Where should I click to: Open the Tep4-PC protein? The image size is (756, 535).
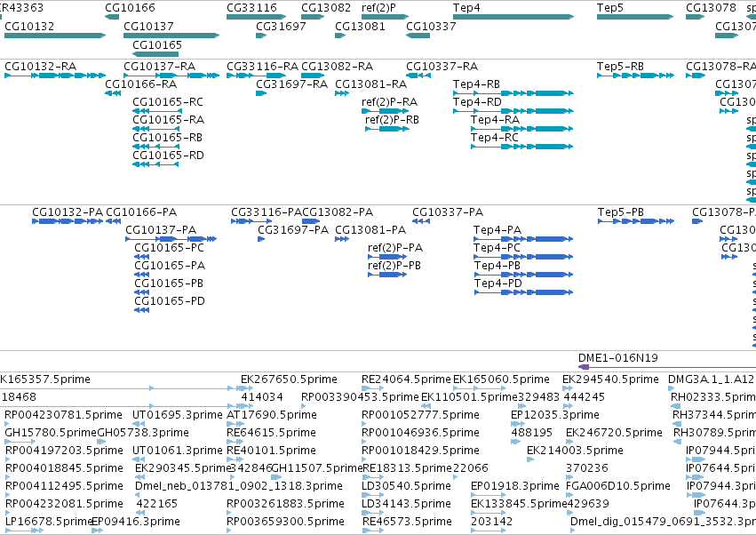(523, 257)
